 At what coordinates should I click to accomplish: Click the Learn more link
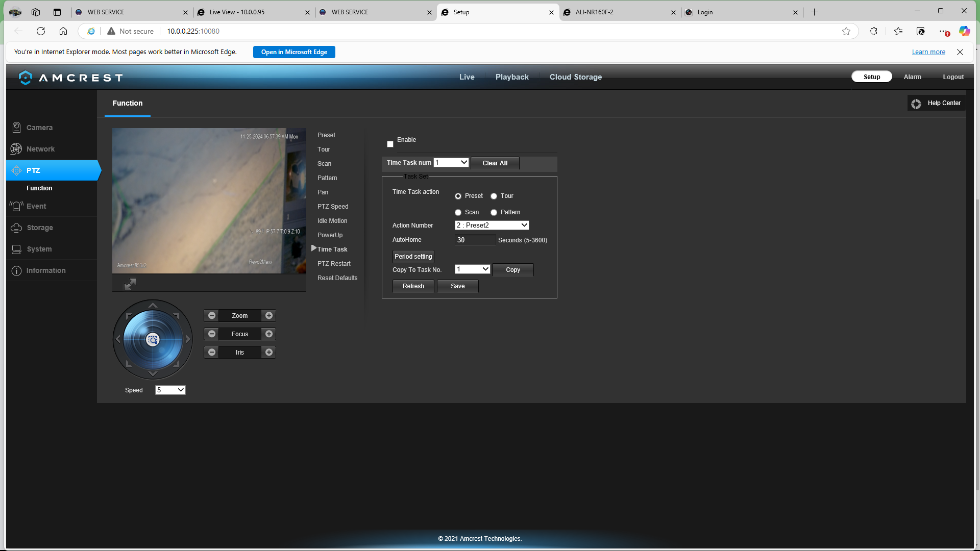[928, 52]
